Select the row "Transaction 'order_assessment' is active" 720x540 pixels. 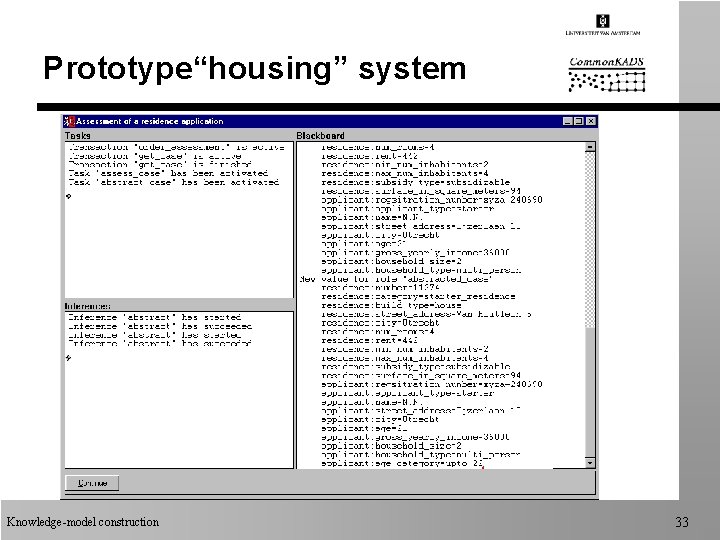point(177,147)
